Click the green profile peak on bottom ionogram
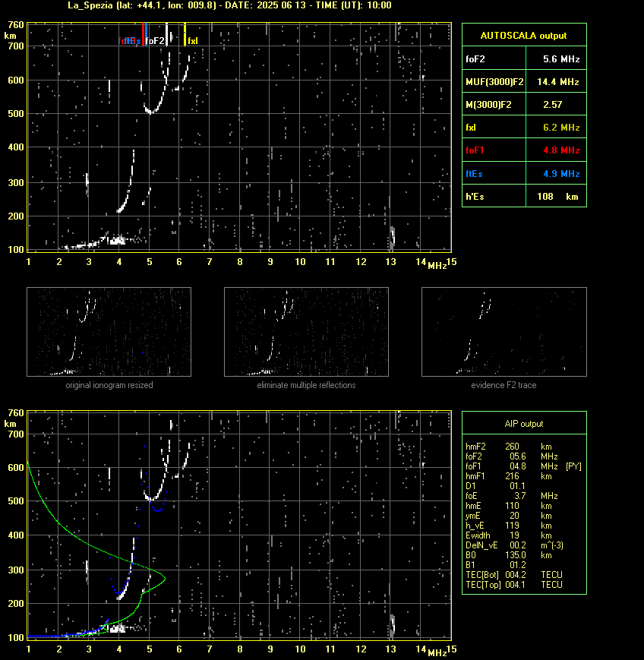Image resolution: width=644 pixels, height=660 pixels. (x=165, y=578)
